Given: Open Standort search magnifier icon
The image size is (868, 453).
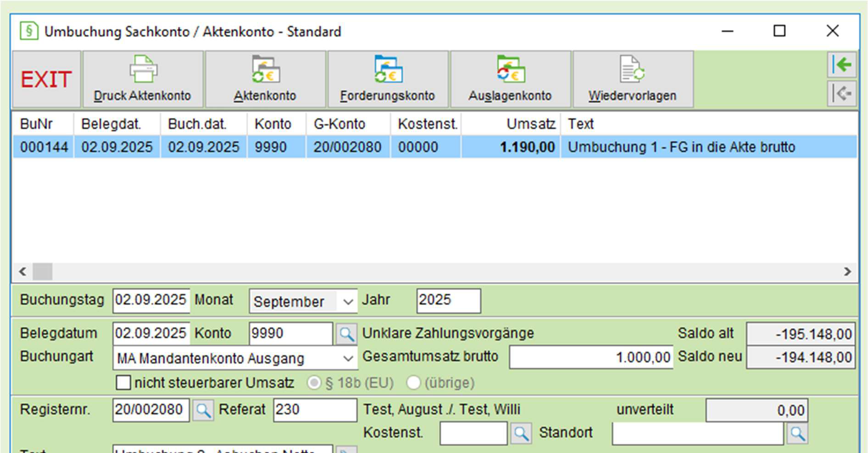Looking at the screenshot, I should pyautogui.click(x=797, y=433).
